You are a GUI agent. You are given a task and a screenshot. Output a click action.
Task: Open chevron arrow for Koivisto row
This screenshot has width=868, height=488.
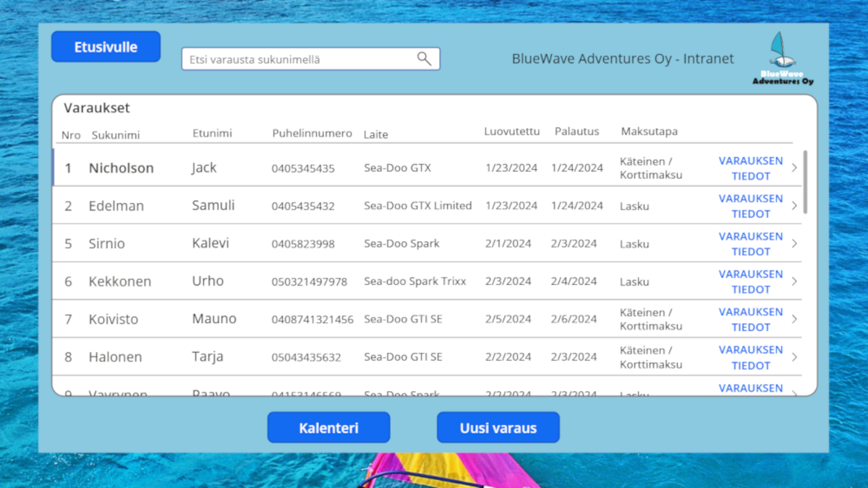click(794, 319)
